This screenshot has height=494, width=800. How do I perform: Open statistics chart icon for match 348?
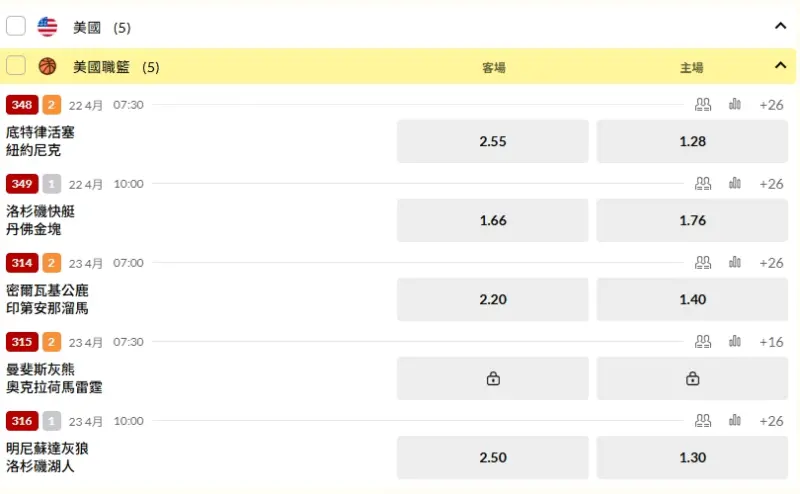tap(735, 105)
